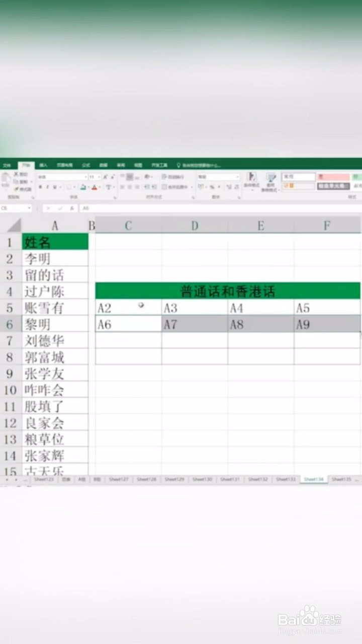Select the Normal cell style box
Image resolution: width=362 pixels, height=644 pixels.
coord(299,177)
